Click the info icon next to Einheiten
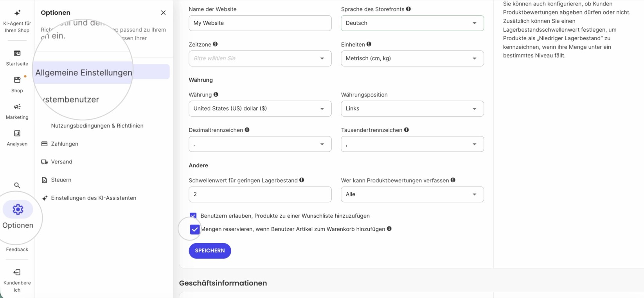This screenshot has width=644, height=298. coord(369,44)
